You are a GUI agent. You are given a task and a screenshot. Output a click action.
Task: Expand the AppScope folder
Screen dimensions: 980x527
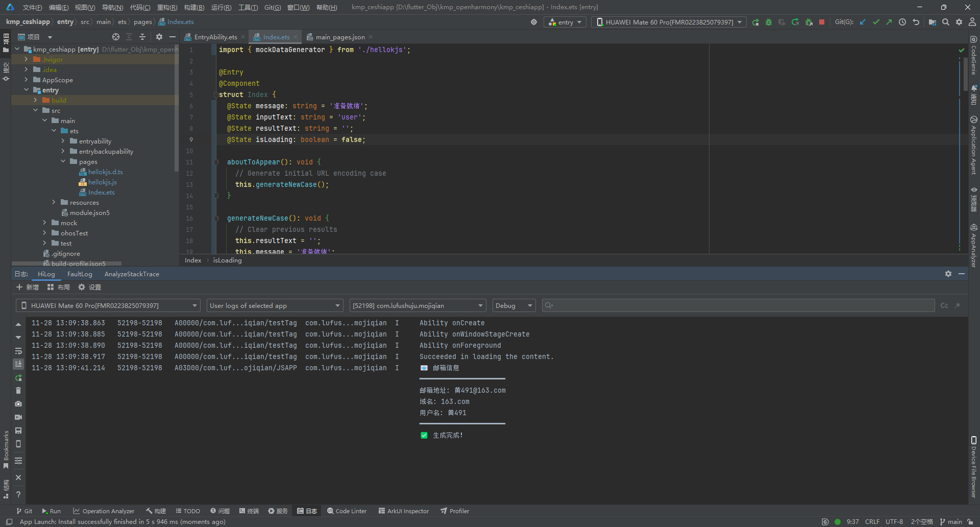click(26, 80)
